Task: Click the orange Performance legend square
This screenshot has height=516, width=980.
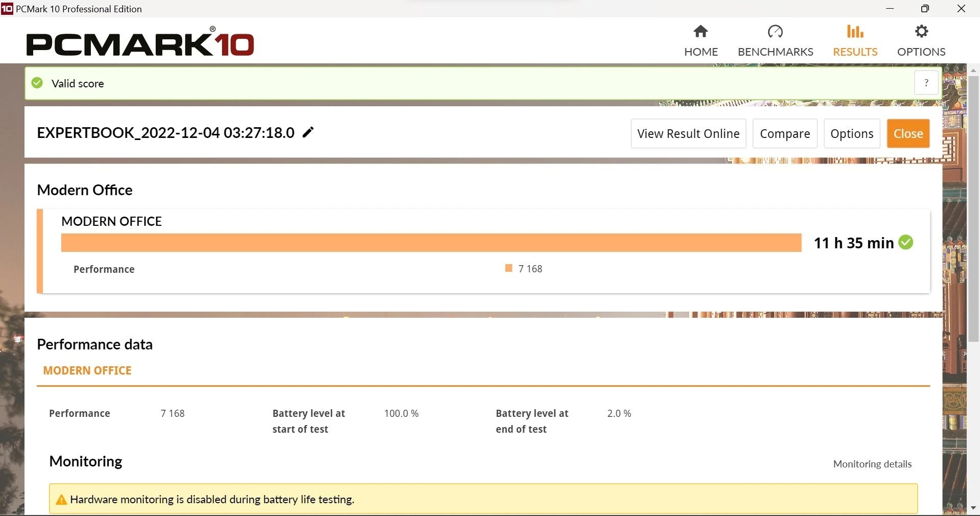Action: click(x=508, y=268)
